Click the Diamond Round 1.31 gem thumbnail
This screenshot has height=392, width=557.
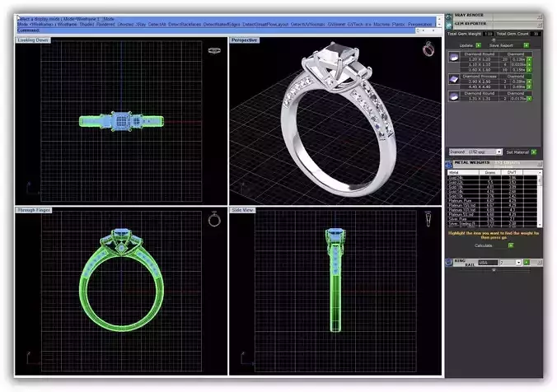[454, 96]
